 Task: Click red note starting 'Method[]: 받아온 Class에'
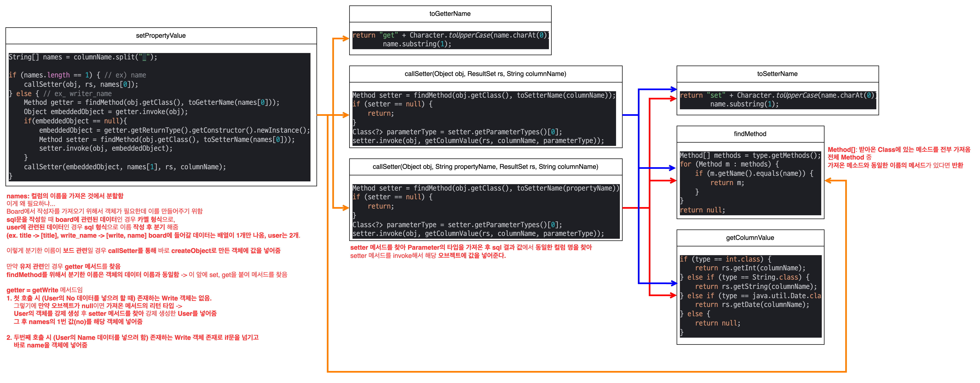[899, 150]
